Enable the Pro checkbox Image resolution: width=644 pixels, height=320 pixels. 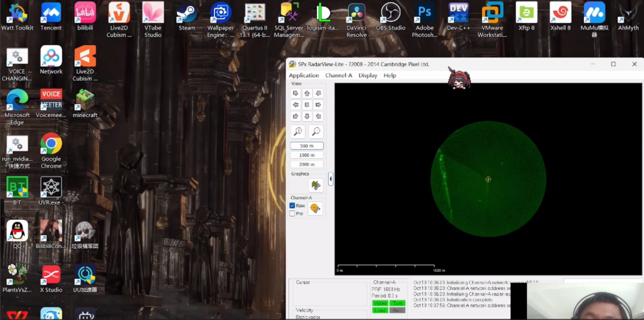point(292,214)
